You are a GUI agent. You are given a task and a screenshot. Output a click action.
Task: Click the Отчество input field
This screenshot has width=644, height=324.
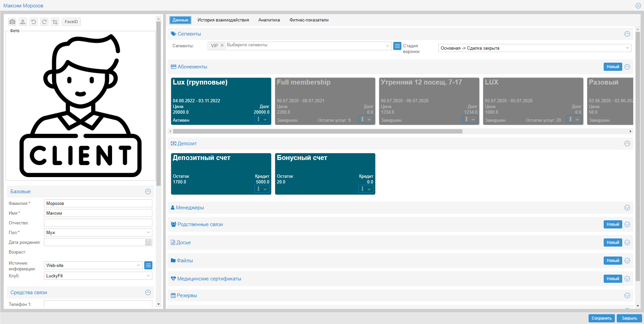98,223
